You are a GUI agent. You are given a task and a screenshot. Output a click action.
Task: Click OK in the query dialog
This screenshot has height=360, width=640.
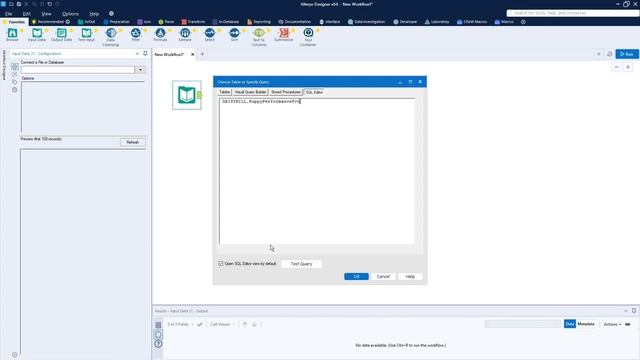pos(356,276)
